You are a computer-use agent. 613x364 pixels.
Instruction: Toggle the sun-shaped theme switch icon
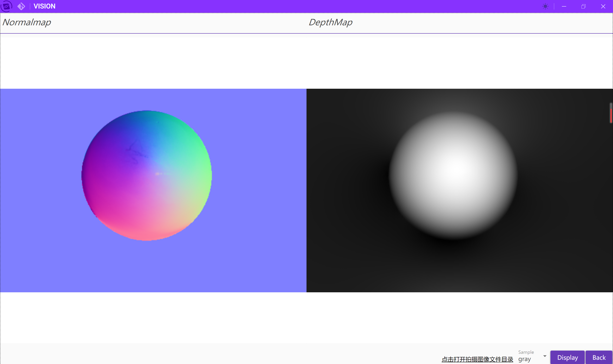[545, 6]
